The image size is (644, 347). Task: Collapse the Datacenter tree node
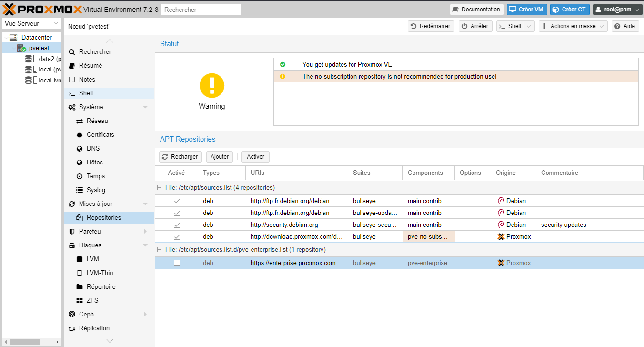point(6,37)
